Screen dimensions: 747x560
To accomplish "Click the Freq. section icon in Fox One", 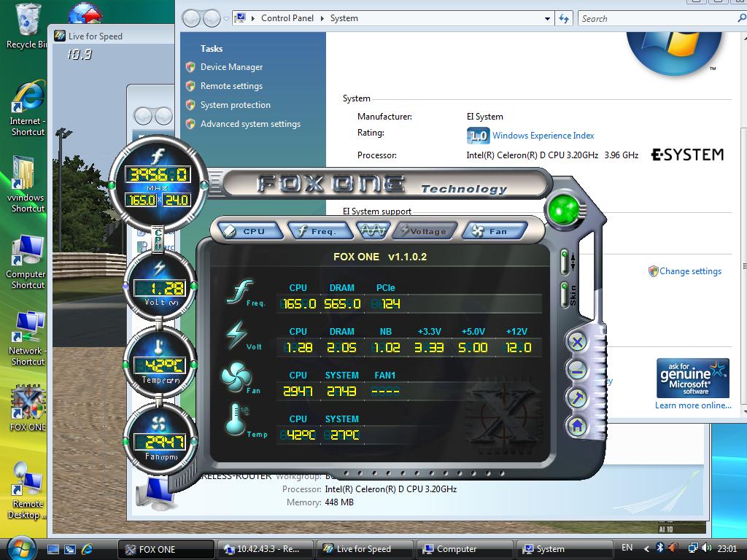I will pos(241,292).
